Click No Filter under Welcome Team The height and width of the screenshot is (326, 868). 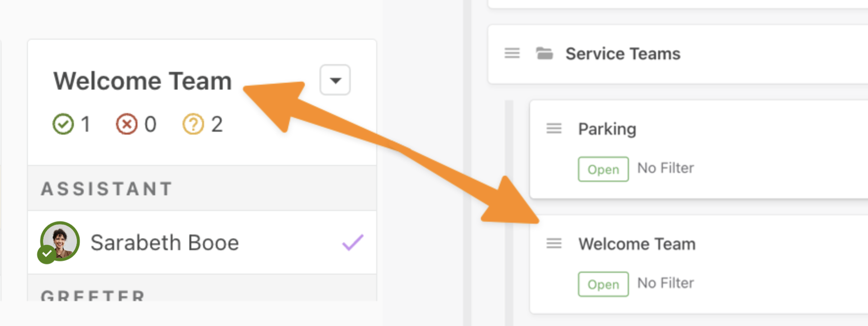coord(665,283)
